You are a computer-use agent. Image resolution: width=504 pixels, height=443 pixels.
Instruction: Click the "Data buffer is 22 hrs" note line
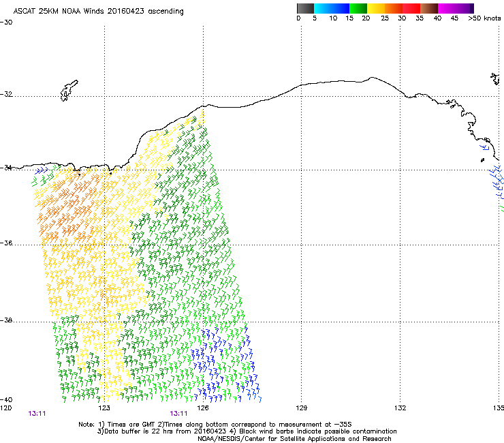tap(247, 431)
